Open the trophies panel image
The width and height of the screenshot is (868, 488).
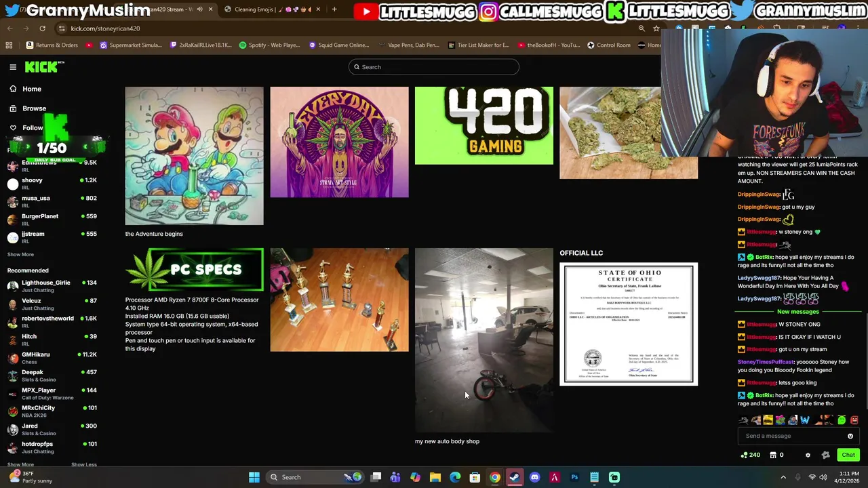(x=339, y=300)
